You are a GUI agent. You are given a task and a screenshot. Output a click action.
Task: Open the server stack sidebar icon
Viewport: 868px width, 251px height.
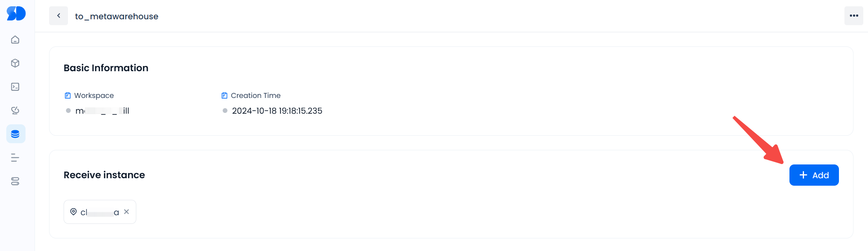click(x=15, y=181)
